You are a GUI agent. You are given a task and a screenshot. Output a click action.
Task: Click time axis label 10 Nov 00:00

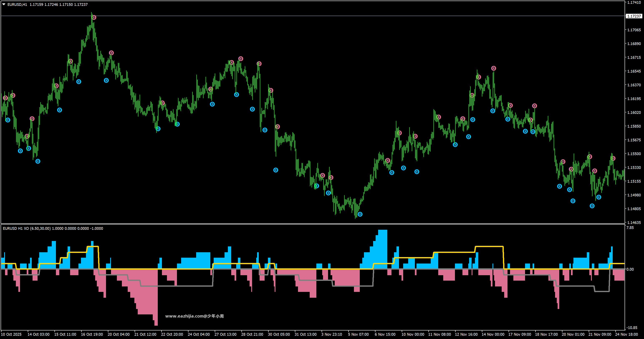413,334
